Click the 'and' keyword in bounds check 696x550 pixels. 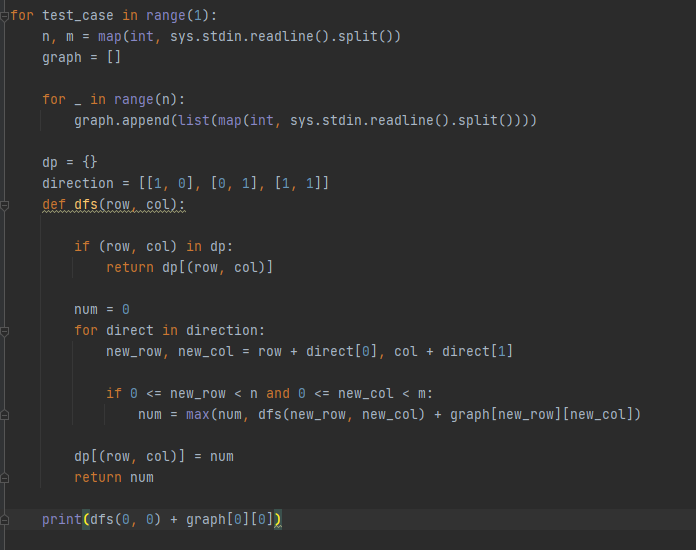tap(278, 394)
